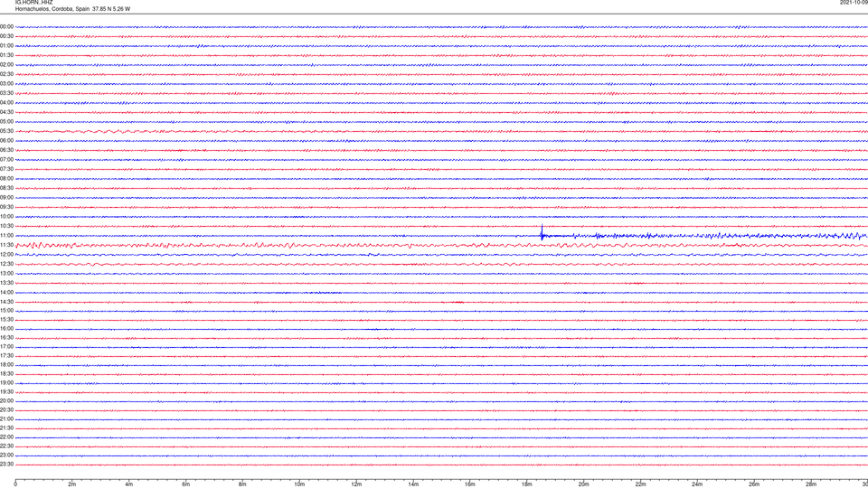The width and height of the screenshot is (868, 488).
Task: Click the 18:00 row label
Action: pos(6,364)
